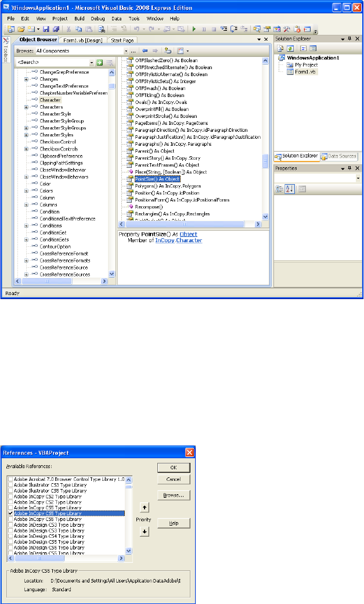Click the Object Browser Forward arrow icon
Viewport: 364px width, 604px height.
pyautogui.click(x=155, y=51)
